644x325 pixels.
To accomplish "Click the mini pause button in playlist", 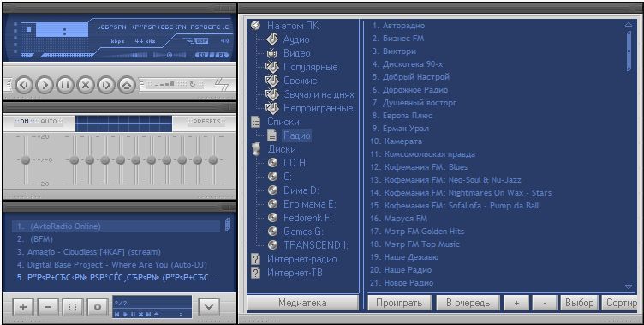I will [x=132, y=315].
